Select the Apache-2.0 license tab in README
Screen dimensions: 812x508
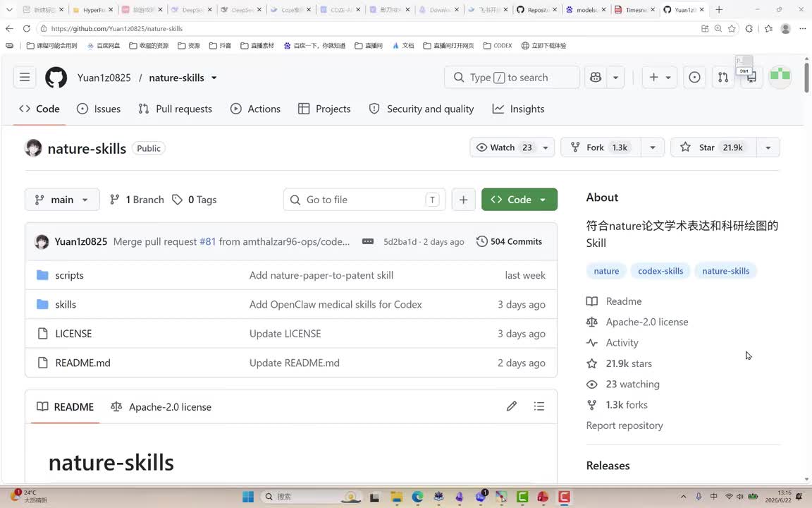coord(161,407)
